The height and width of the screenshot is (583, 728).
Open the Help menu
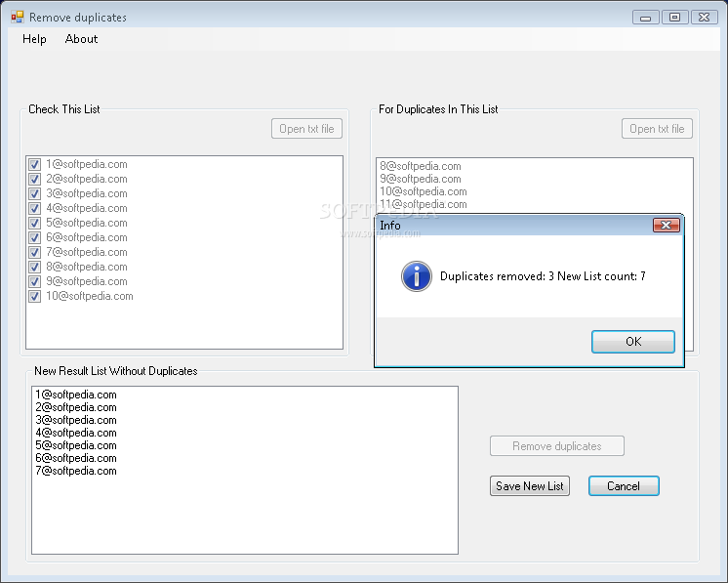click(34, 39)
